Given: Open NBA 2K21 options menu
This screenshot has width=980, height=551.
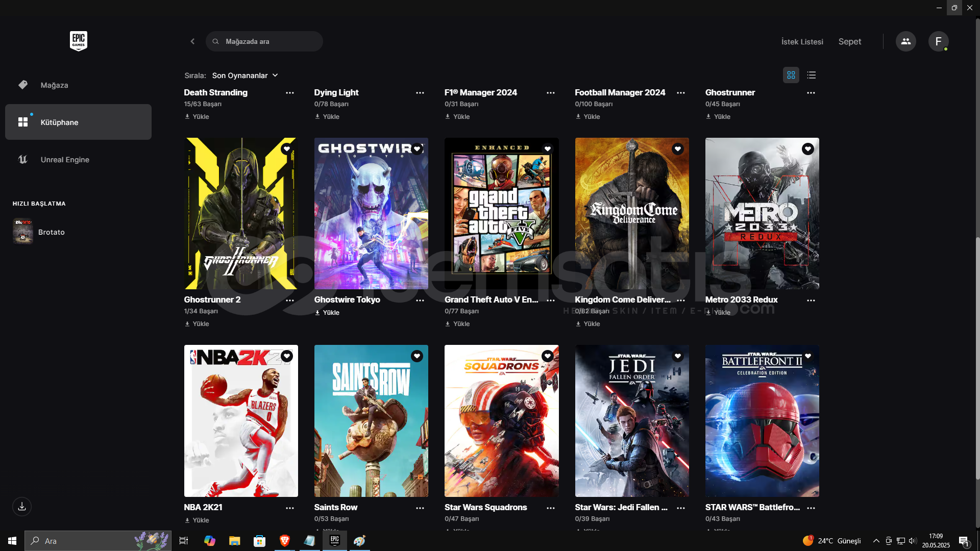Looking at the screenshot, I should tap(289, 508).
